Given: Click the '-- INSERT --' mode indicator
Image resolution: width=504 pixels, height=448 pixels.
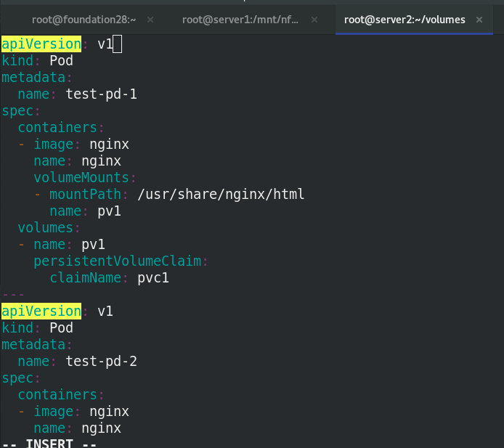Looking at the screenshot, I should pyautogui.click(x=49, y=443).
